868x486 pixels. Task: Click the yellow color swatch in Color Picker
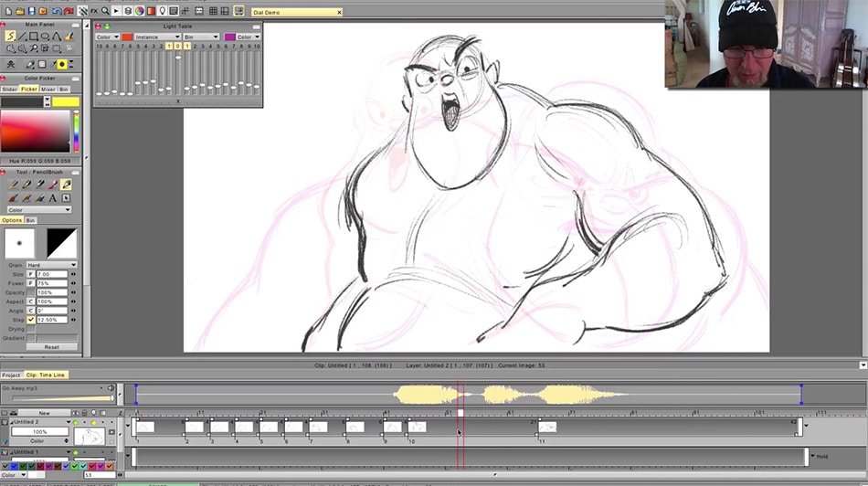pos(66,101)
